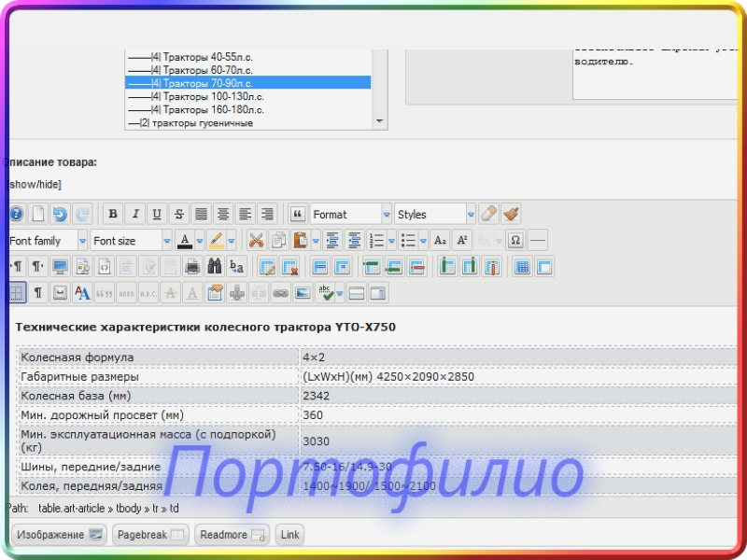Insert a numbered list

click(x=377, y=241)
